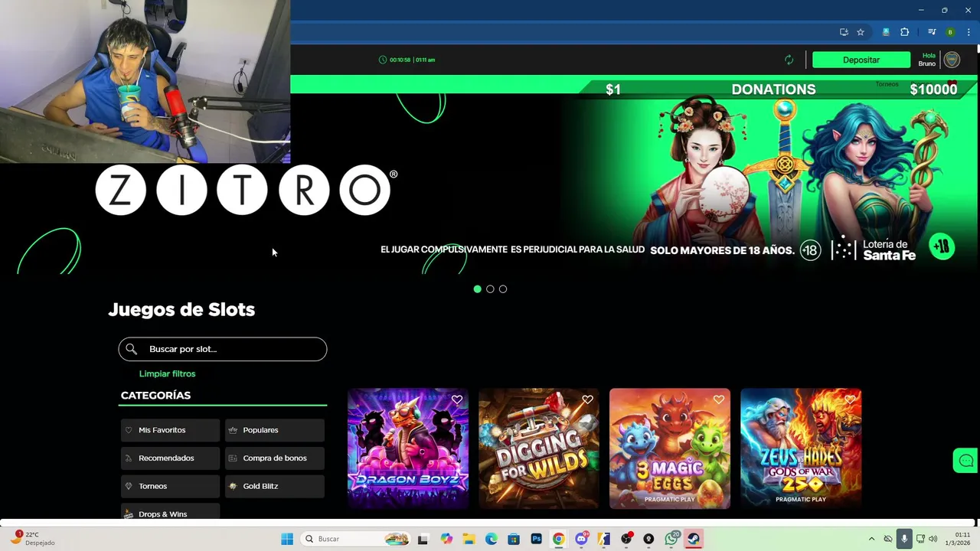
Task: Open the media controls icon in Chrome toolbar
Action: (932, 32)
